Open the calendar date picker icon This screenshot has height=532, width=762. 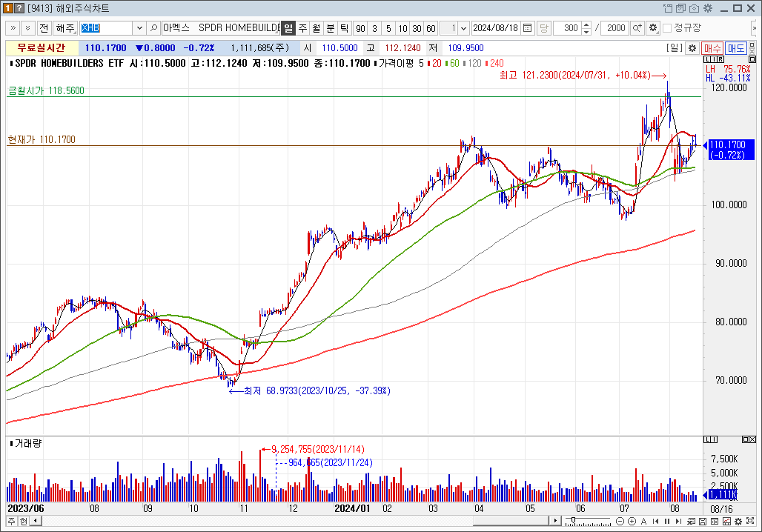coord(527,28)
